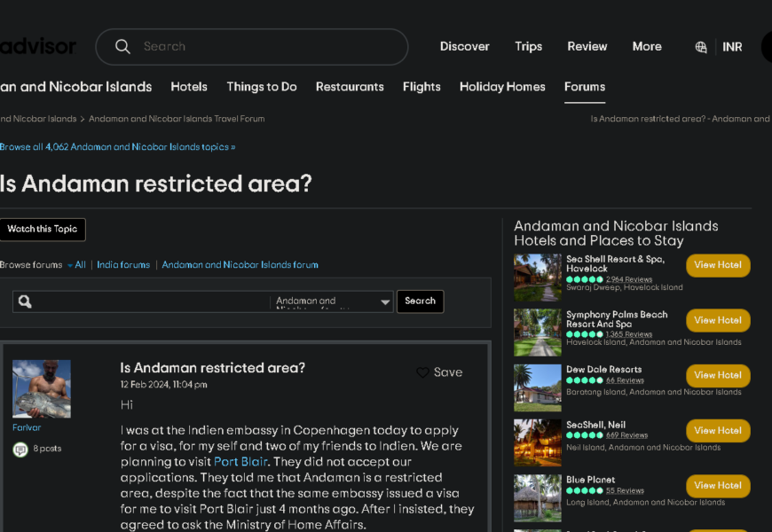Open 66 Reviews link for Dew Dale
The height and width of the screenshot is (532, 772).
coord(625,380)
